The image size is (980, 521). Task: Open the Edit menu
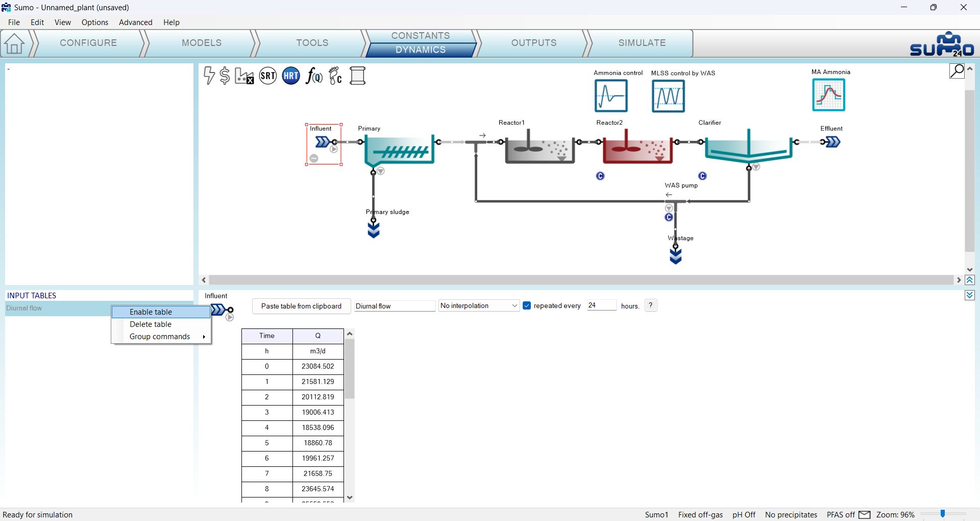click(x=37, y=22)
